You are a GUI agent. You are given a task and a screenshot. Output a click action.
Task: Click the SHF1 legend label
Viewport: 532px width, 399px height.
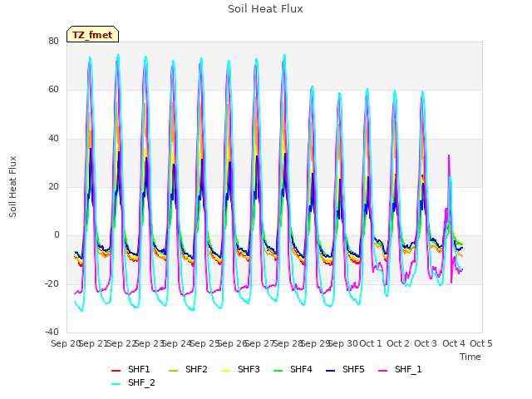coord(139,369)
